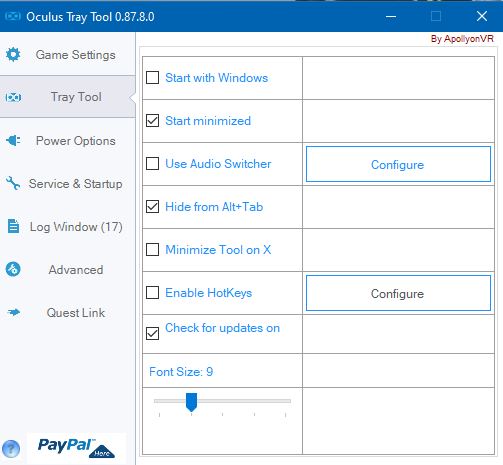Click the Tray Tool headset icon
The width and height of the screenshot is (503, 465).
(13, 97)
